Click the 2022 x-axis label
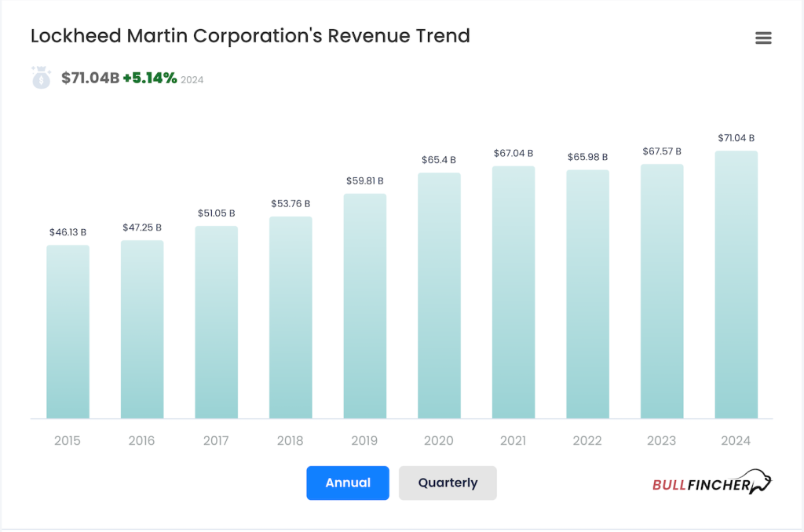Viewport: 804px width, 532px height. coord(587,441)
